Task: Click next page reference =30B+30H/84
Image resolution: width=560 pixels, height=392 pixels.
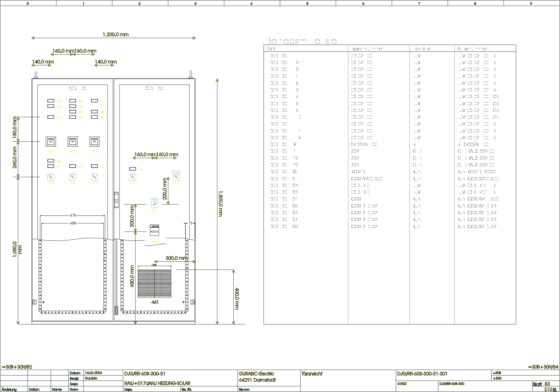Action: [543, 367]
